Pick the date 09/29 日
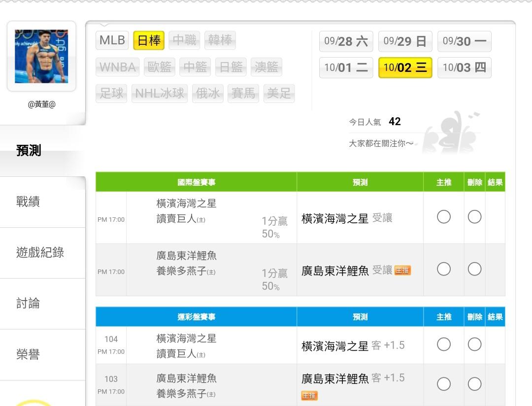Viewport: 532px width, 406px height. (405, 41)
